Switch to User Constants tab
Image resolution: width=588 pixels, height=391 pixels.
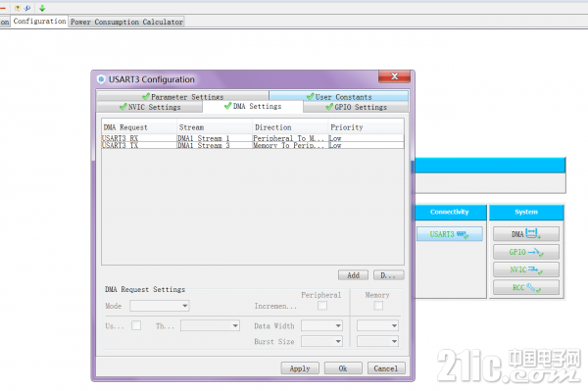pos(339,97)
